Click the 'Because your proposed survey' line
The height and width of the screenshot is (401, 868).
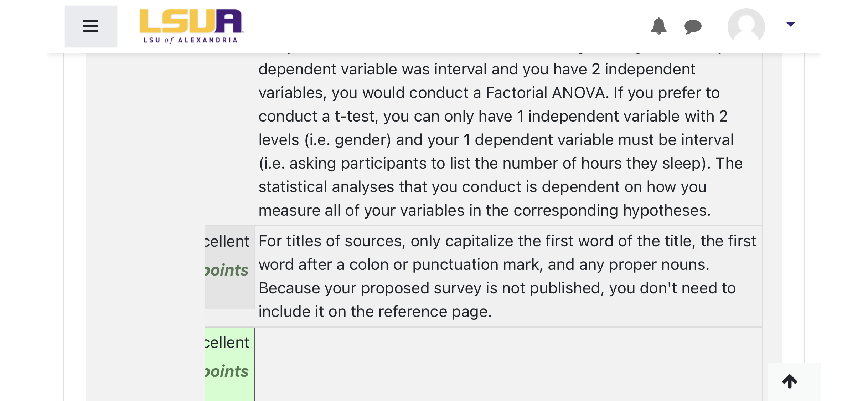(x=497, y=288)
